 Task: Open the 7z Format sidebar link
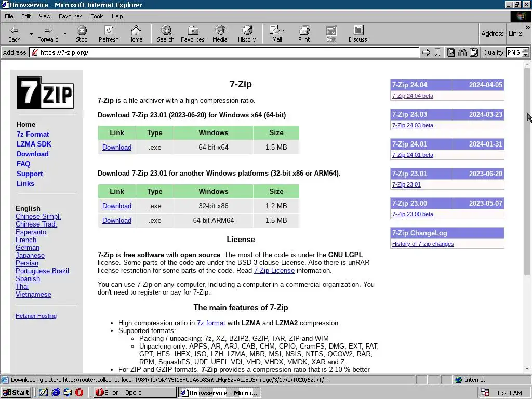pos(33,135)
